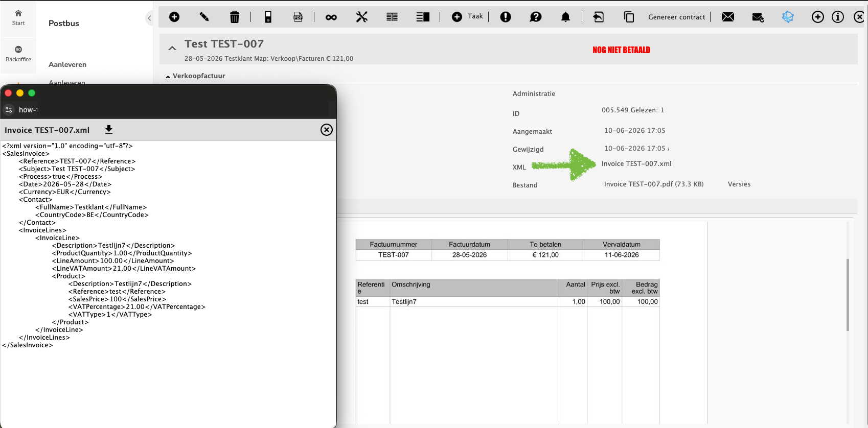Click the PDF export icon

coord(298,17)
